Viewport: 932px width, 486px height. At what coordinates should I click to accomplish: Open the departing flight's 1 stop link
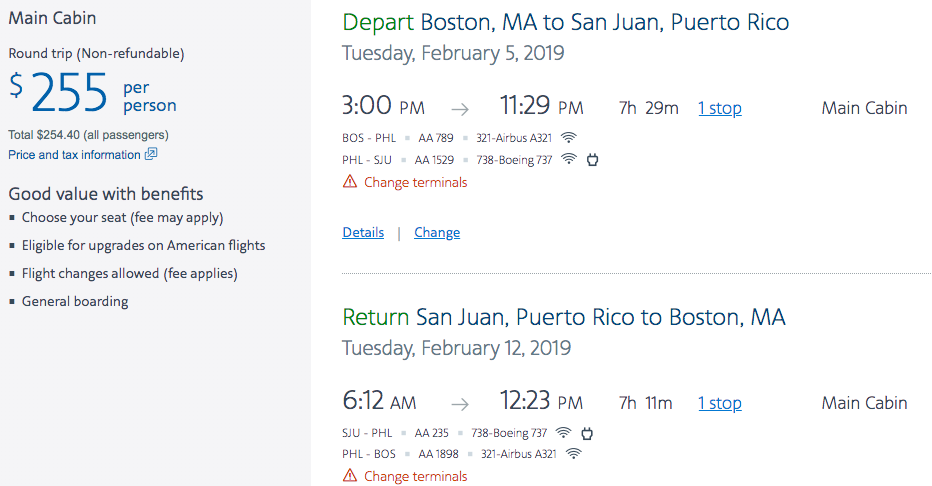click(x=719, y=108)
